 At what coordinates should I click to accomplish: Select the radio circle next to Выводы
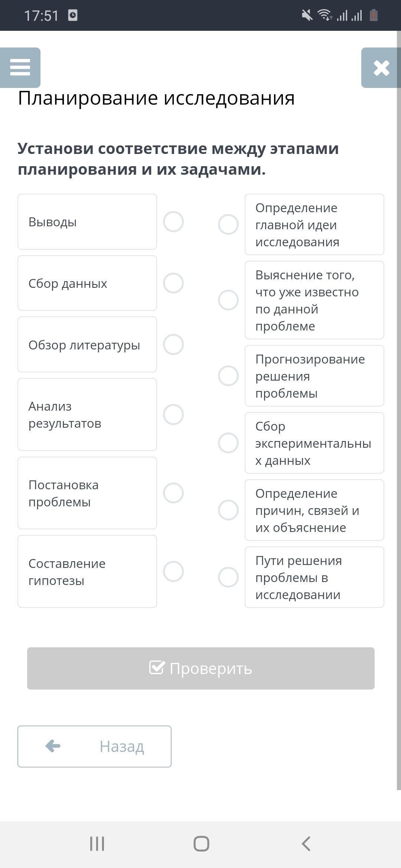[x=173, y=222]
